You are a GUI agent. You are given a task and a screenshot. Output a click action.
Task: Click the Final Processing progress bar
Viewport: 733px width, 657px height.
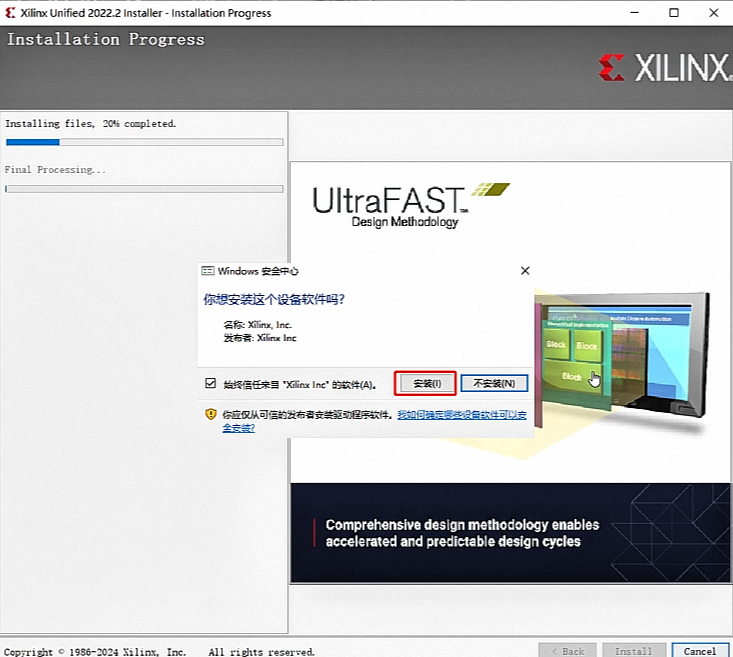point(144,188)
